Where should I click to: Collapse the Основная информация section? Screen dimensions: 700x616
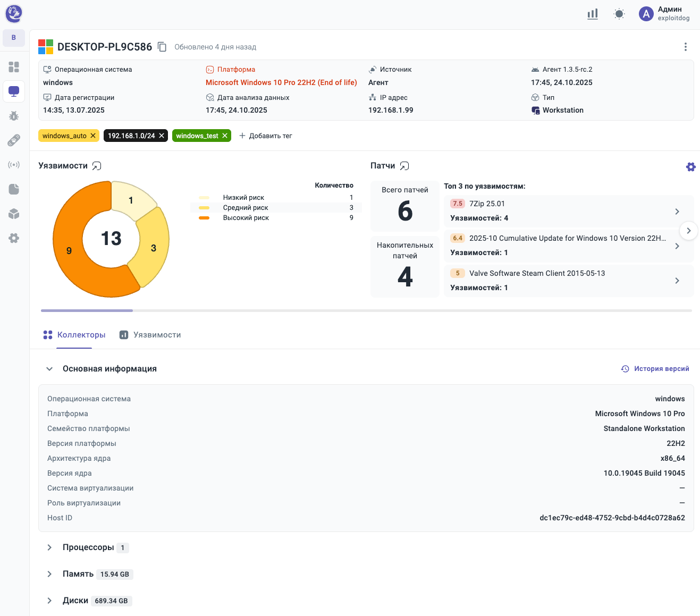click(x=49, y=369)
